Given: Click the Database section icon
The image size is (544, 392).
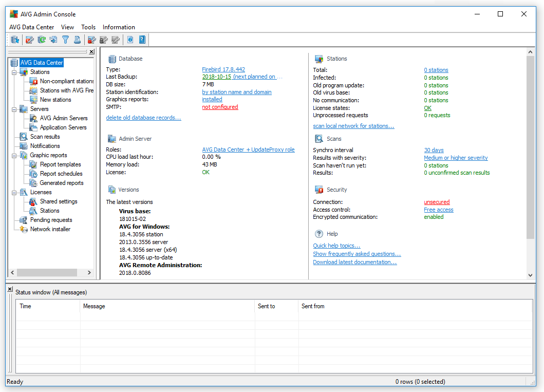Looking at the screenshot, I should 111,59.
